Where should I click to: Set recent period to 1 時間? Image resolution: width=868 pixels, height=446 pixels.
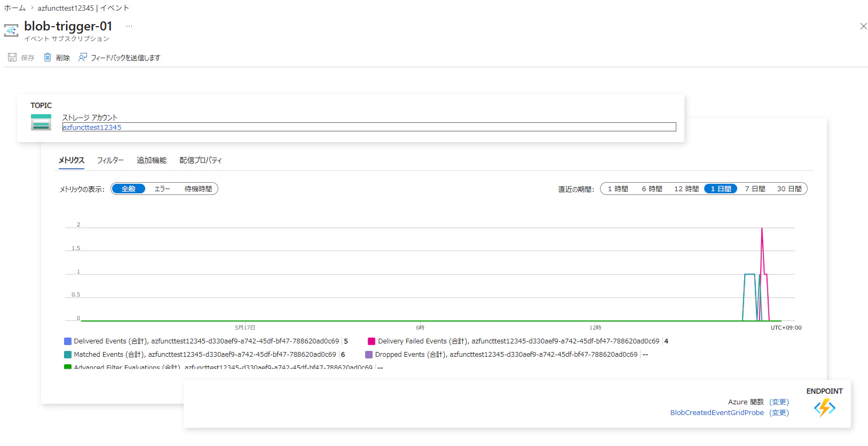(618, 189)
